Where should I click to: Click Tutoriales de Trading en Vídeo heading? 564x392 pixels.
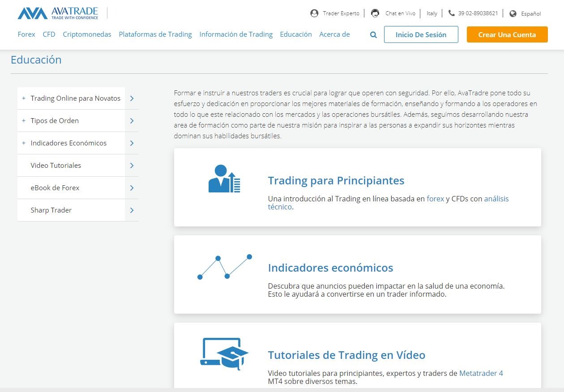346,355
